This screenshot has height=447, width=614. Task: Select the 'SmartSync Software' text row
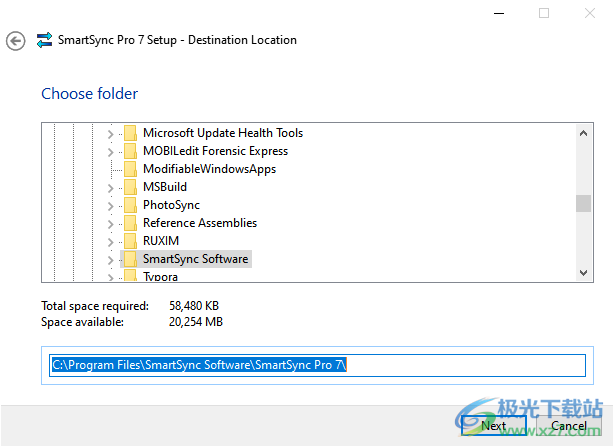coord(195,259)
